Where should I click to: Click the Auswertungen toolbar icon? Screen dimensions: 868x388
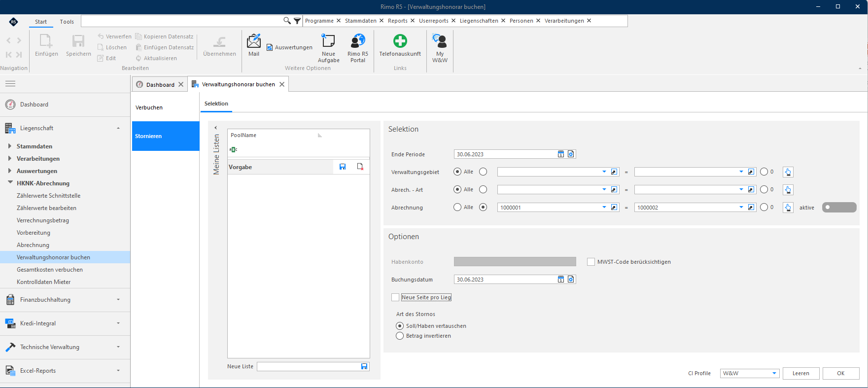(270, 47)
